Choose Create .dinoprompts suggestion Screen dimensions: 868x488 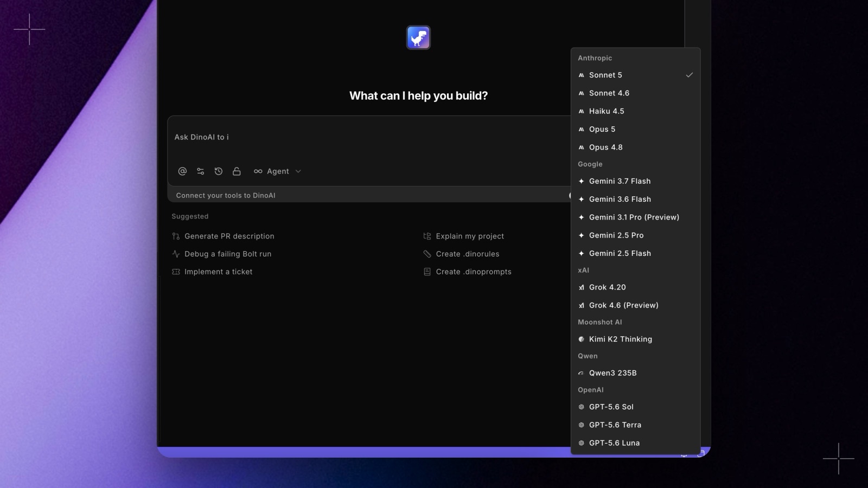click(467, 272)
